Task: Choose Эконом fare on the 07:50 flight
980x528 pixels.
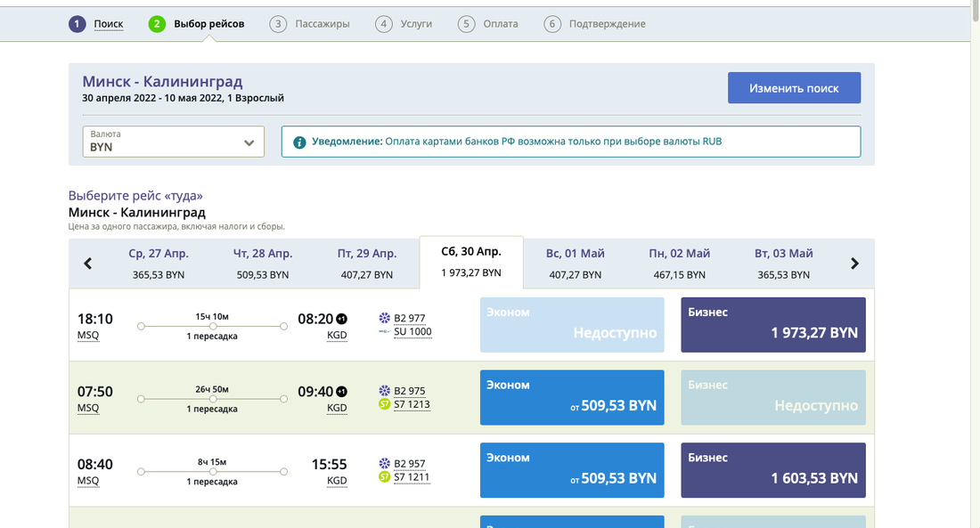Action: click(571, 398)
